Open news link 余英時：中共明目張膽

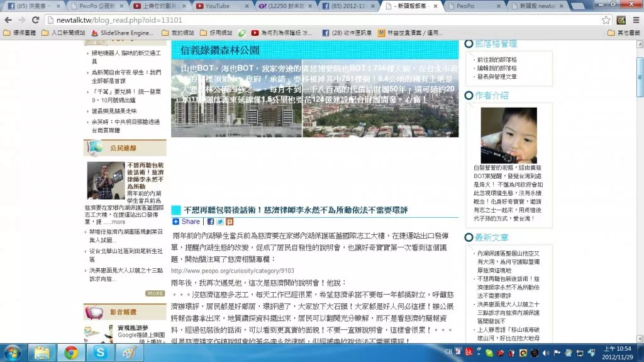coord(126,126)
